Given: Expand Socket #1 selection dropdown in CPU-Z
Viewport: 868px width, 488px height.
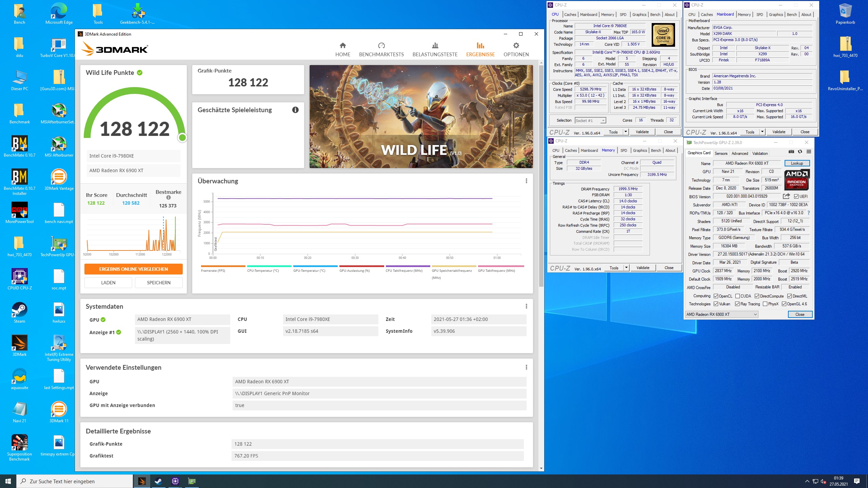Looking at the screenshot, I should point(603,121).
